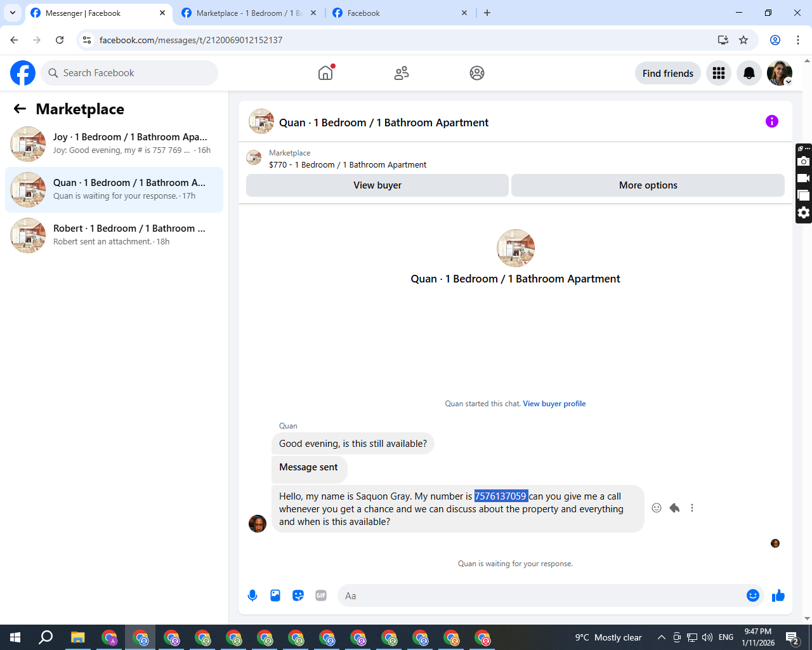Image resolution: width=812 pixels, height=650 pixels.
Task: Open the Chrome profile icon
Action: click(x=775, y=40)
